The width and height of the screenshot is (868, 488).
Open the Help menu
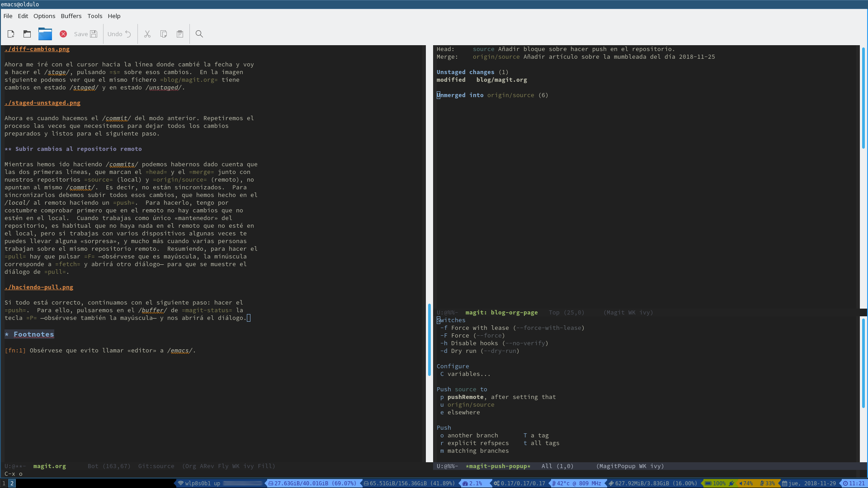click(x=114, y=16)
